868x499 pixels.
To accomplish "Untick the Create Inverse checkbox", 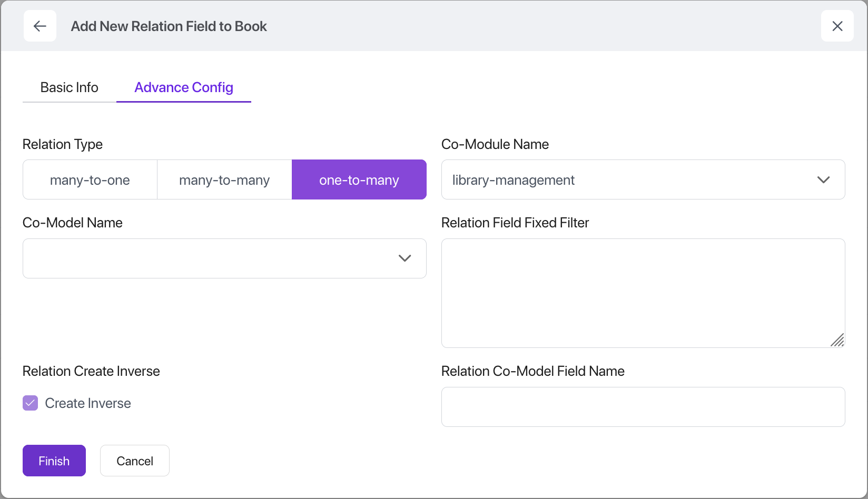I will (31, 403).
